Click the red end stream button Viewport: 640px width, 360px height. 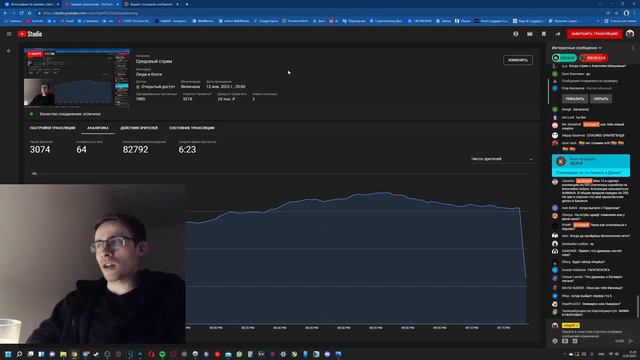click(x=594, y=34)
